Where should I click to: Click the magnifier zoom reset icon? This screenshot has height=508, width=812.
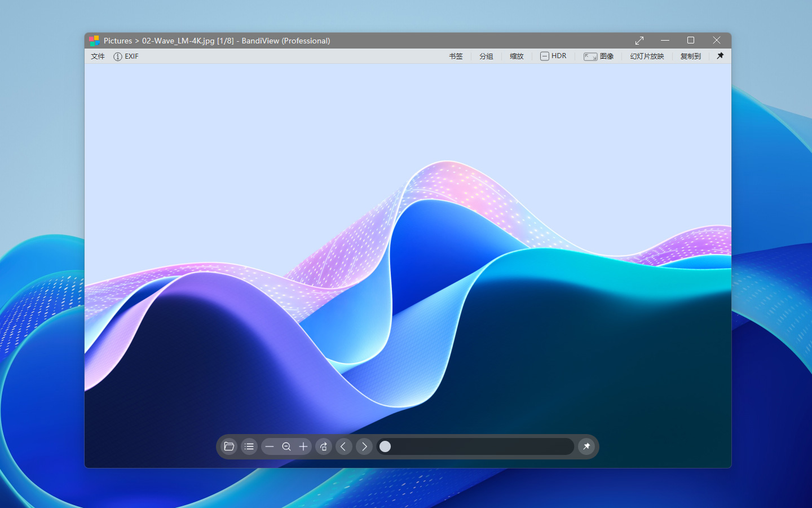(286, 446)
